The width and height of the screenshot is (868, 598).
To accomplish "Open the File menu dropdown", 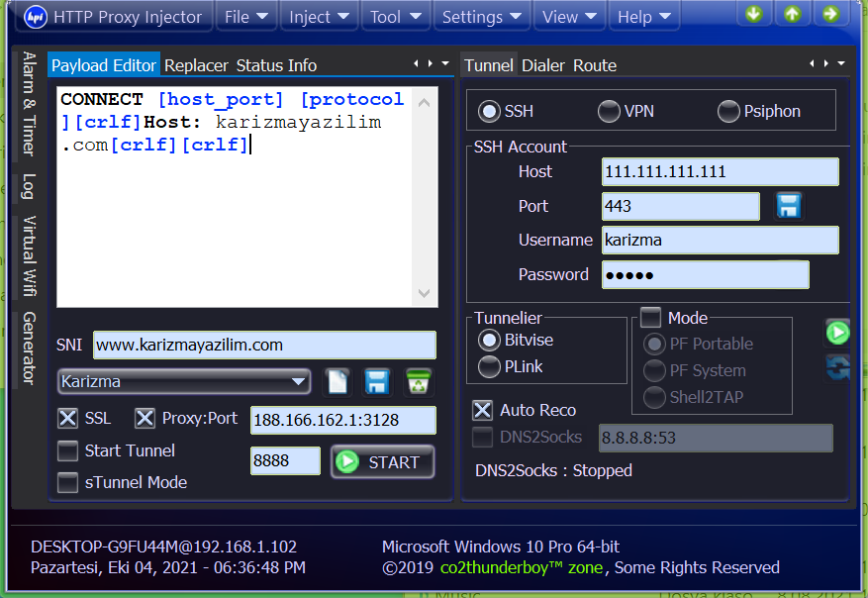I will [246, 17].
